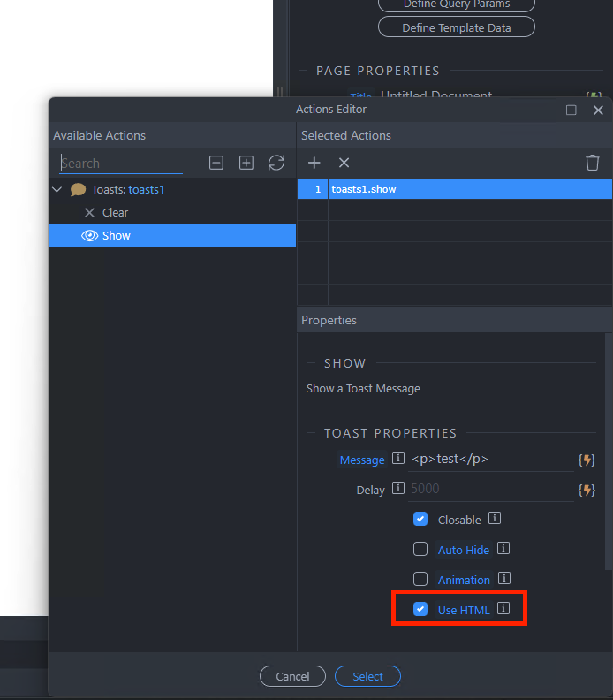The image size is (613, 700).
Task: Show info for Use HTML option
Action: (503, 609)
